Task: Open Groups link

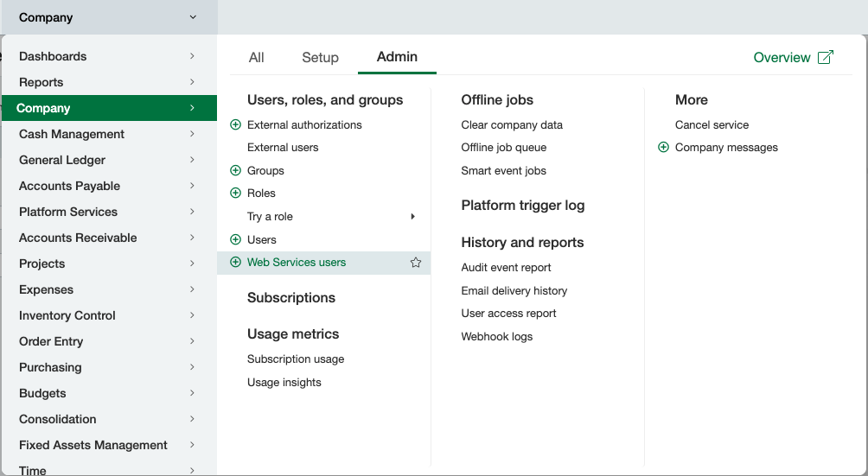Action: click(265, 171)
